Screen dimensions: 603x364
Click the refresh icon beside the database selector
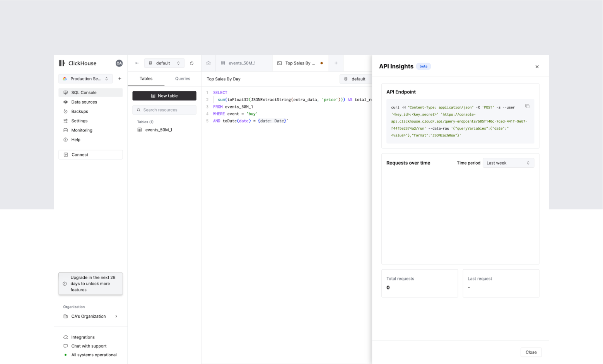coord(191,63)
